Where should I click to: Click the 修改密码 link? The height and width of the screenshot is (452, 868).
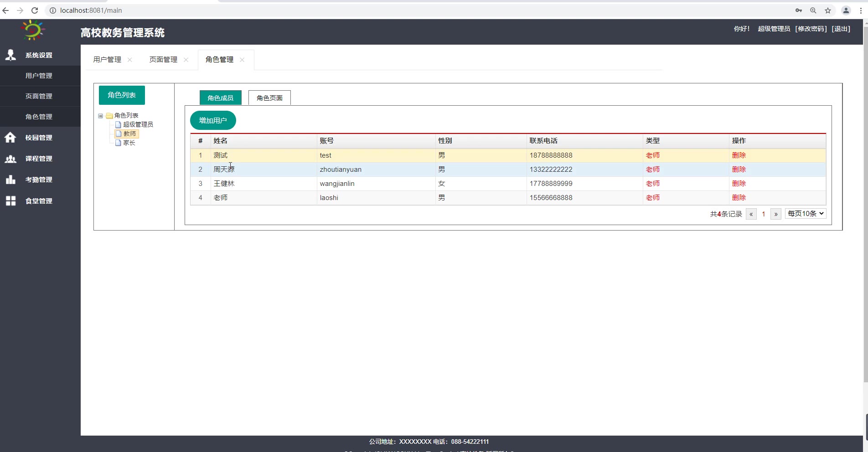811,29
